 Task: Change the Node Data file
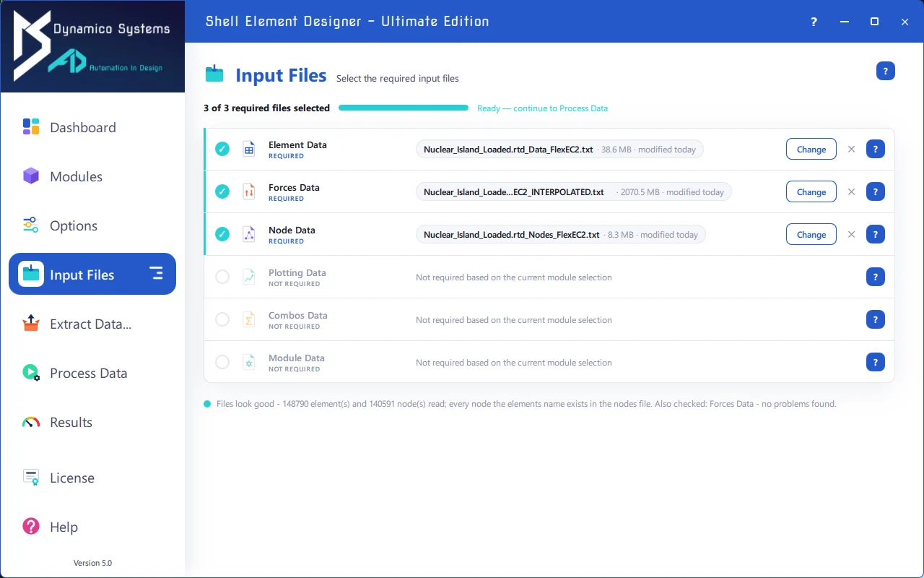811,235
